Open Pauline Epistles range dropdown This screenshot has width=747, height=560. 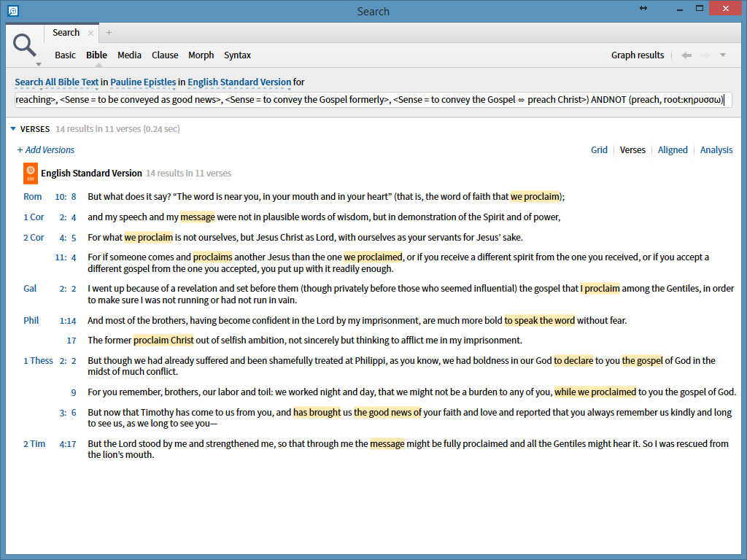[143, 82]
